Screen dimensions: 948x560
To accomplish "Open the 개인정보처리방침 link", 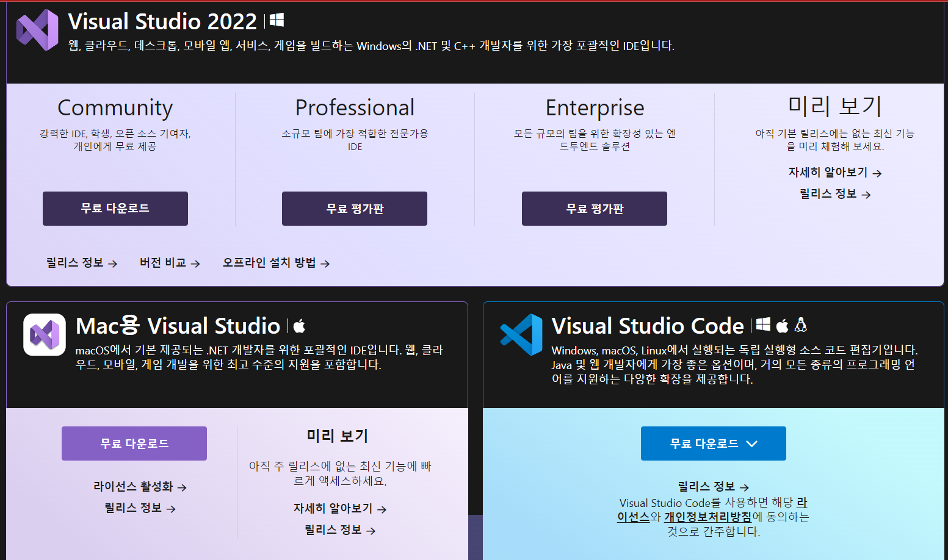I will 707,517.
